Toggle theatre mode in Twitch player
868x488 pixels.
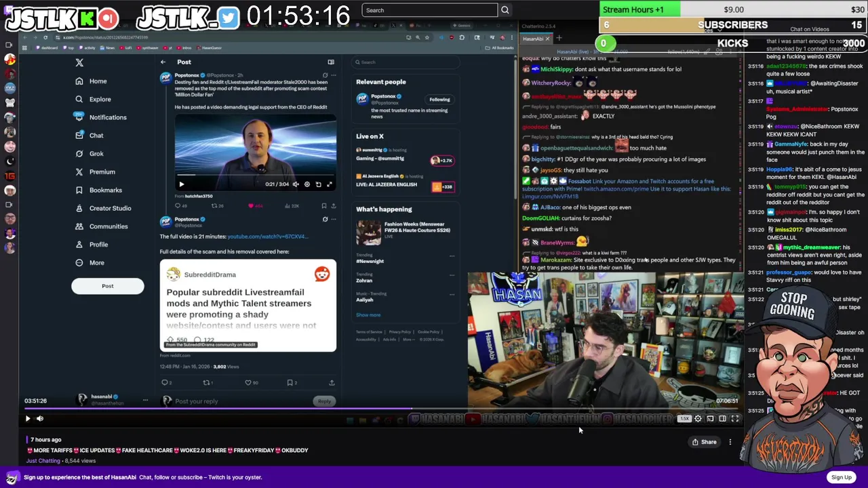click(723, 419)
